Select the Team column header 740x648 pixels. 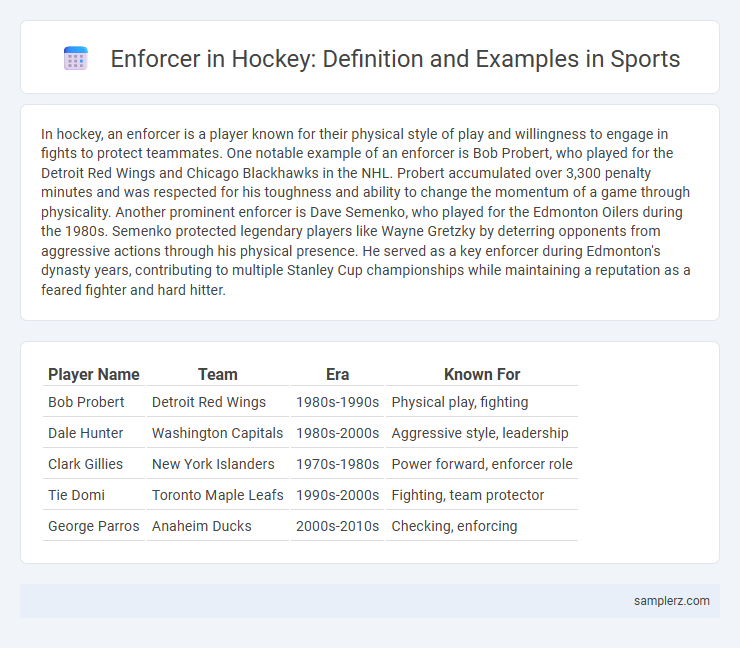[x=218, y=374]
